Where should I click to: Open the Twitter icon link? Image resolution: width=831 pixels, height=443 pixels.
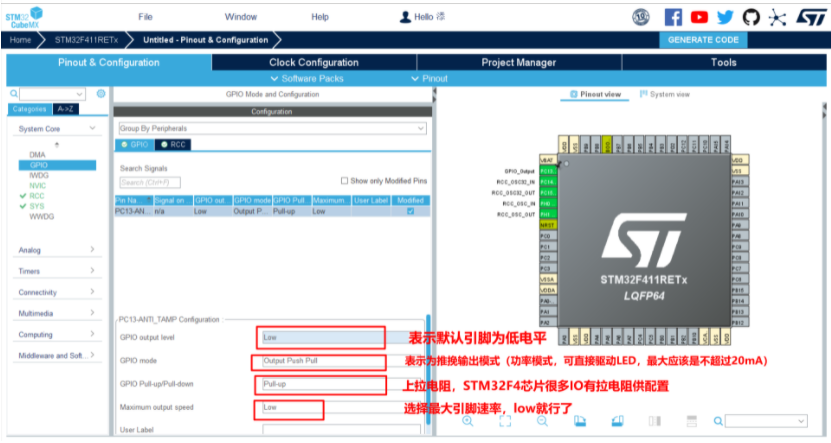(725, 17)
